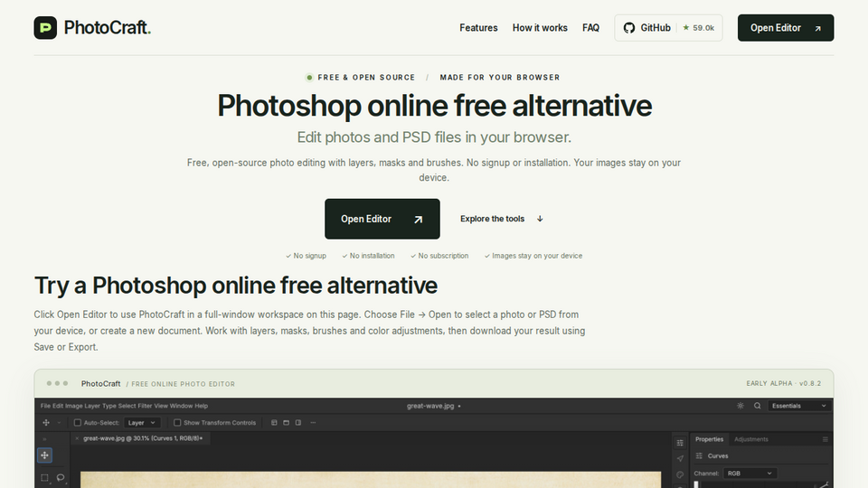Click the down arrow beside Explore the tools
This screenshot has width=868, height=488.
pyautogui.click(x=540, y=219)
